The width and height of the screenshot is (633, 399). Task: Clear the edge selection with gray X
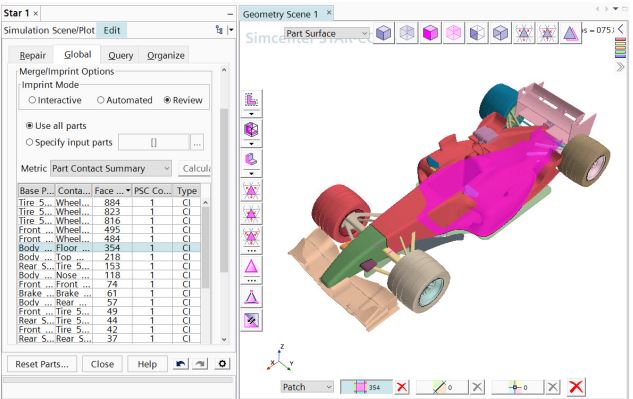[x=477, y=387]
